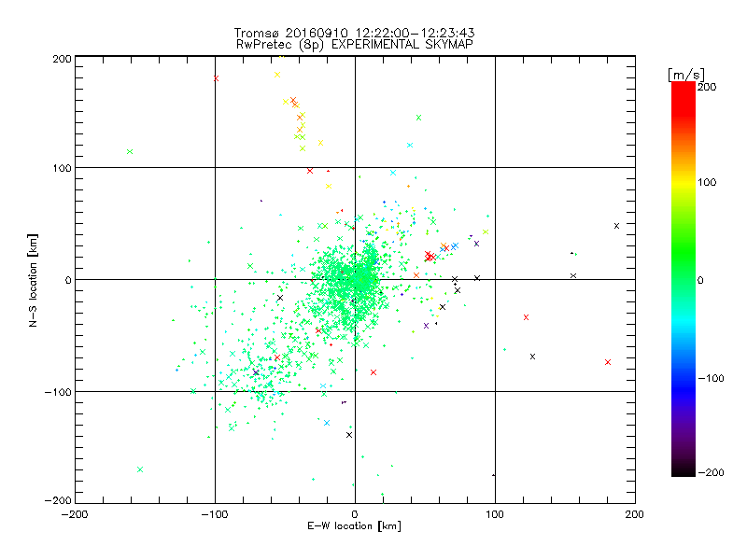Click the title 'Tromsø 20160910 12:22:00-12:23:43'

pos(354,33)
